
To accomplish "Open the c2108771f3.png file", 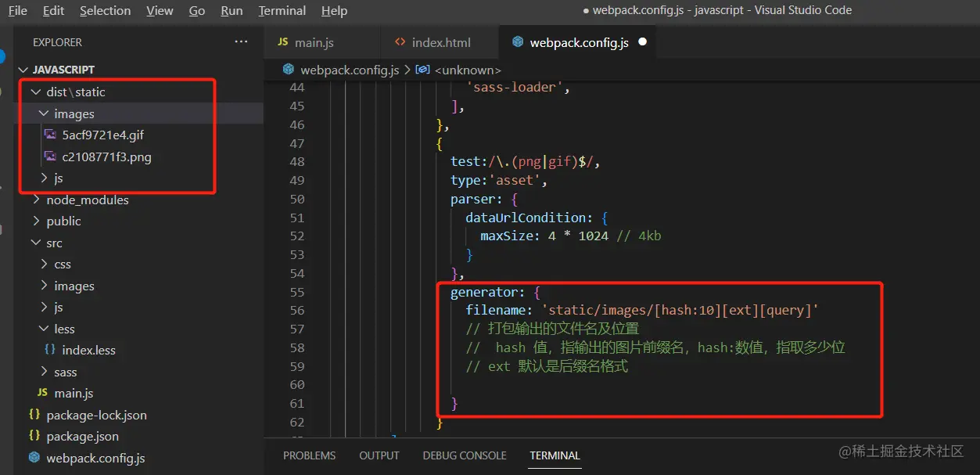I will (106, 157).
